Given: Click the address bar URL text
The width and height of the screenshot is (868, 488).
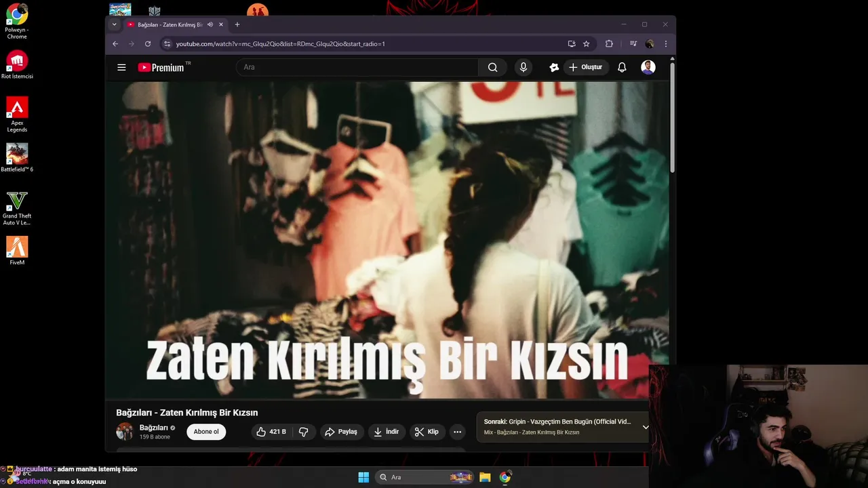Looking at the screenshot, I should coord(280,43).
